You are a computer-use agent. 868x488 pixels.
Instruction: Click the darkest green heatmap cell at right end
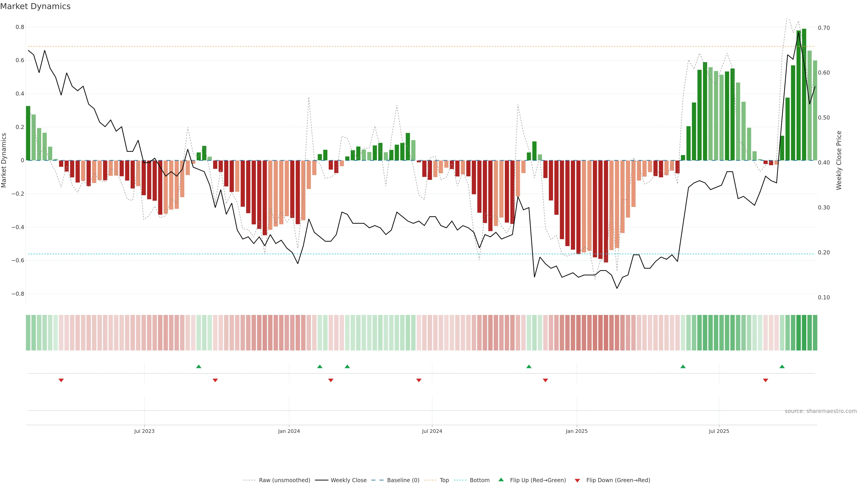click(804, 332)
